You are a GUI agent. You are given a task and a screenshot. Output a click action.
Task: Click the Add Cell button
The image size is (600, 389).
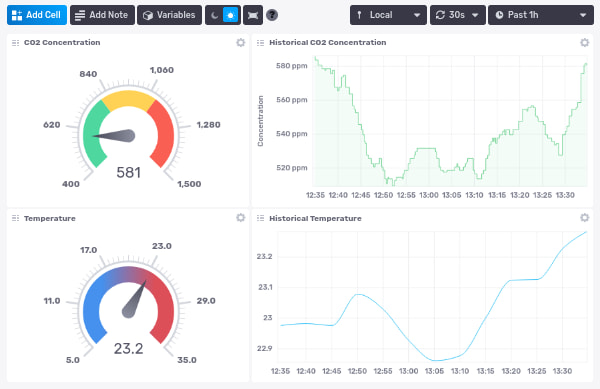(x=37, y=15)
